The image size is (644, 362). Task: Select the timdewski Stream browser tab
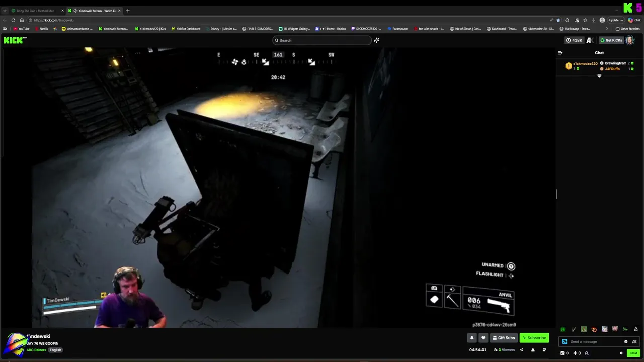[94, 11]
